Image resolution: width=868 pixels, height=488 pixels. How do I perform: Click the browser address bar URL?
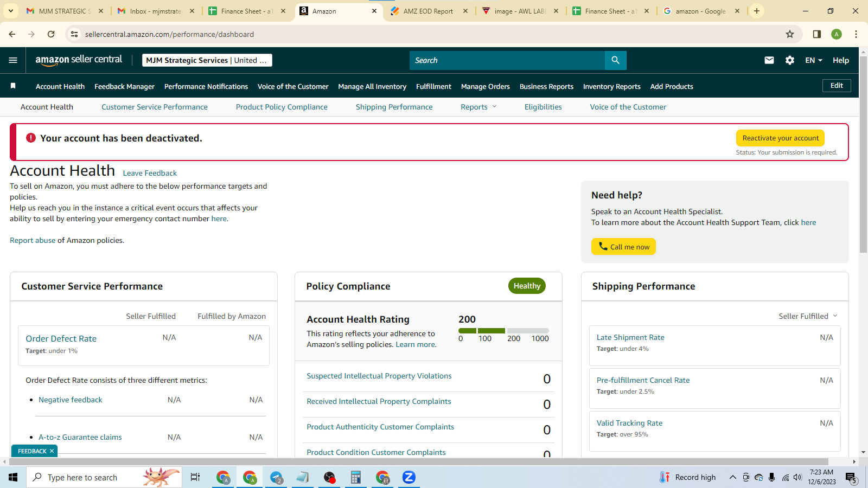point(169,34)
